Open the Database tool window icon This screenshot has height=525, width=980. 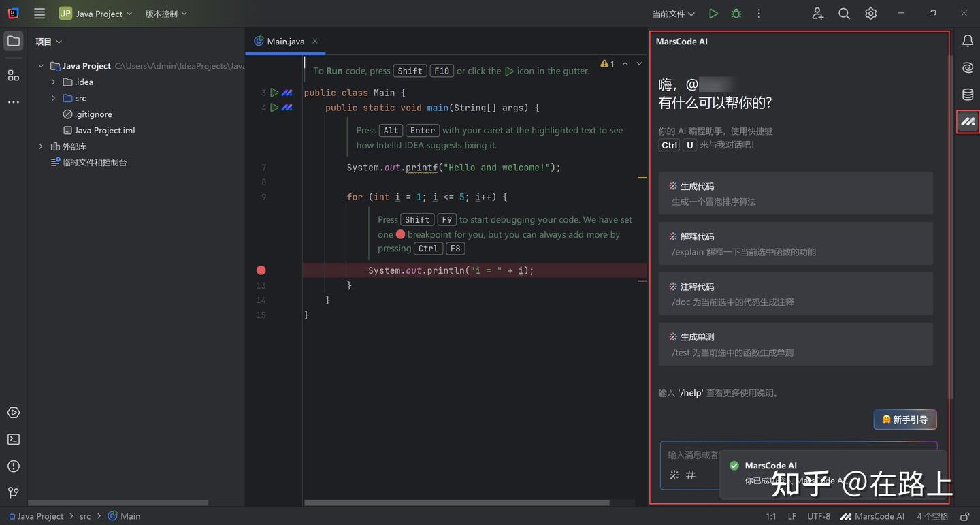coord(967,95)
